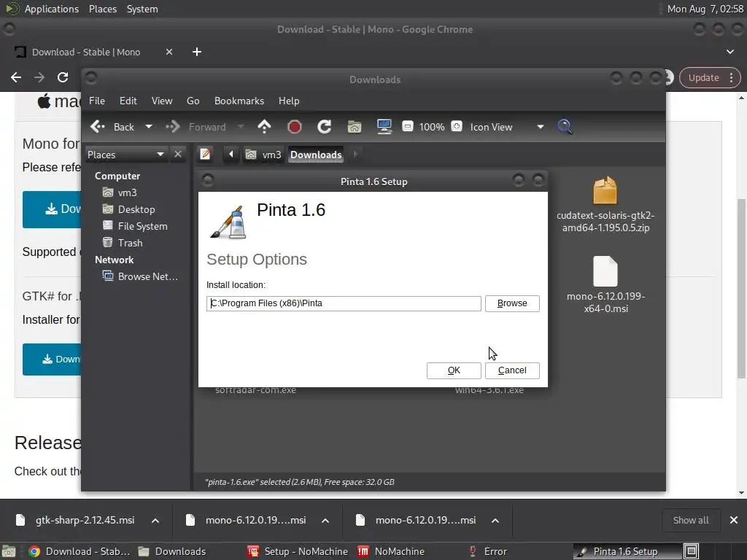747x560 pixels.
Task: Click the zoom out icon
Action: coord(407,127)
